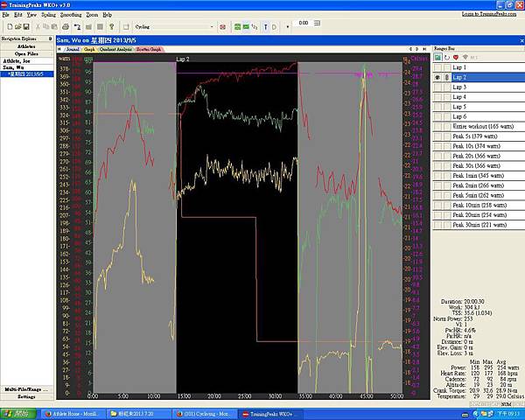The image size is (525, 420).
Task: Open the Athletes section button
Action: (26, 46)
